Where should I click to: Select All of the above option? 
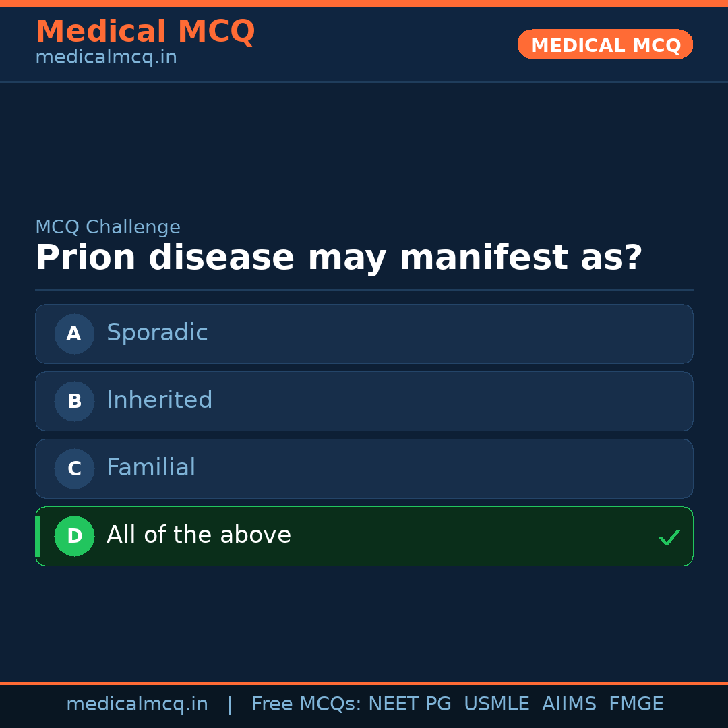(x=364, y=536)
